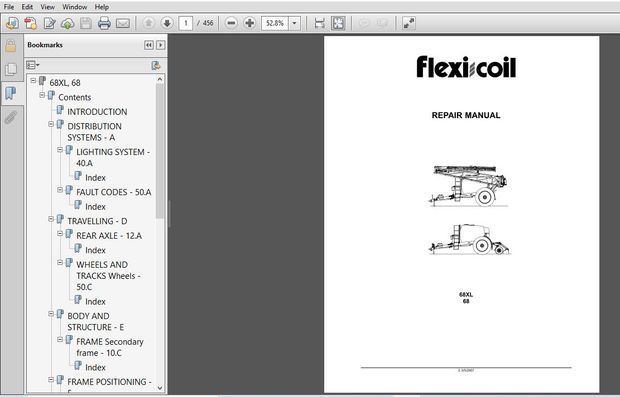Open the INTRODUCTION bookmark
Viewport: 620px width, 397px height.
[97, 112]
